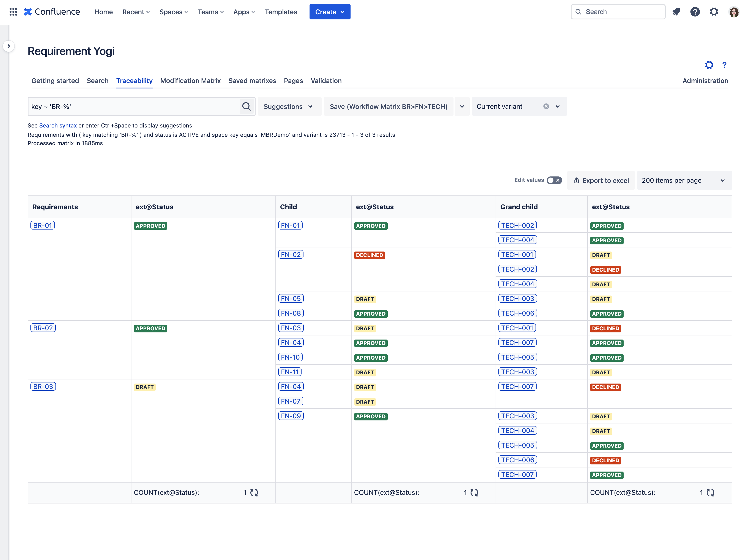Click the blue Requirement Yogi help icon
Viewport: 749px width, 560px height.
(x=724, y=65)
